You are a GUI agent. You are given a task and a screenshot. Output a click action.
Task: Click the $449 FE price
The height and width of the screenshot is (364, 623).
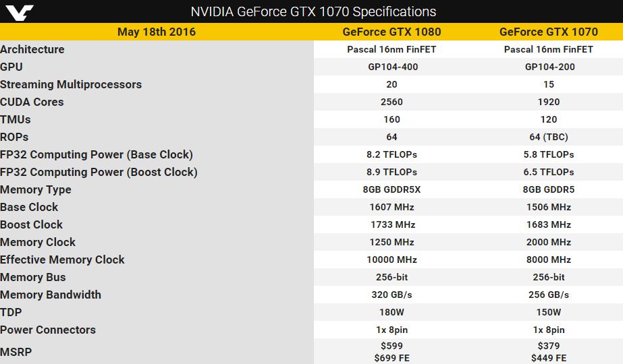tap(549, 358)
